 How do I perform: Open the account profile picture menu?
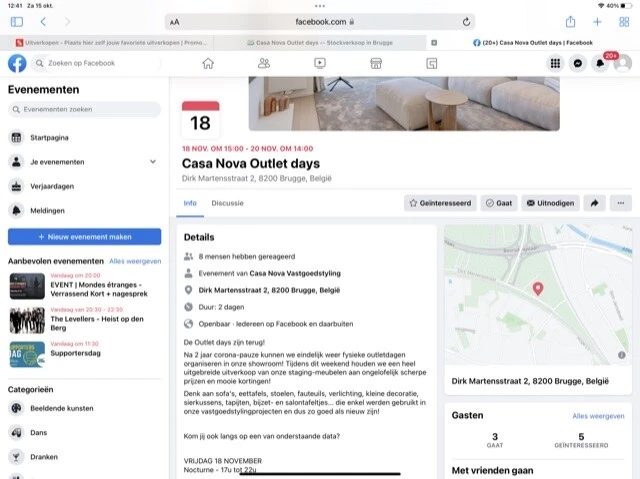point(623,63)
